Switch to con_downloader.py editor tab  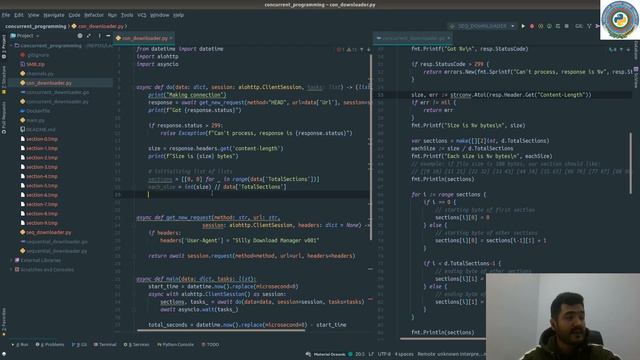(144, 38)
